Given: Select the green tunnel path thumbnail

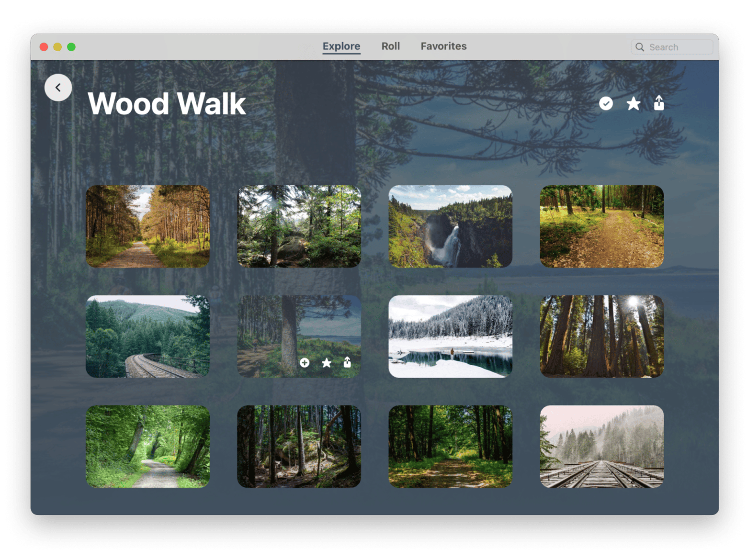Looking at the screenshot, I should click(x=147, y=447).
